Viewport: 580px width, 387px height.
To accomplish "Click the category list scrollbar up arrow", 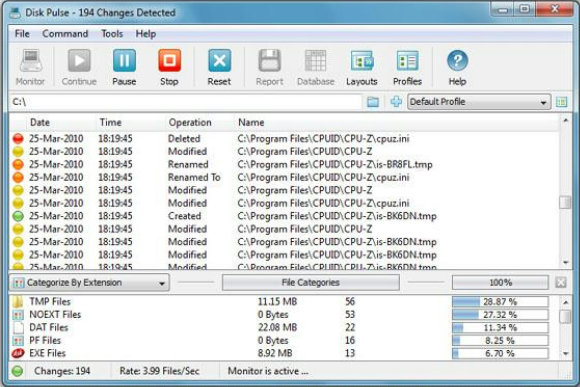I will (566, 303).
